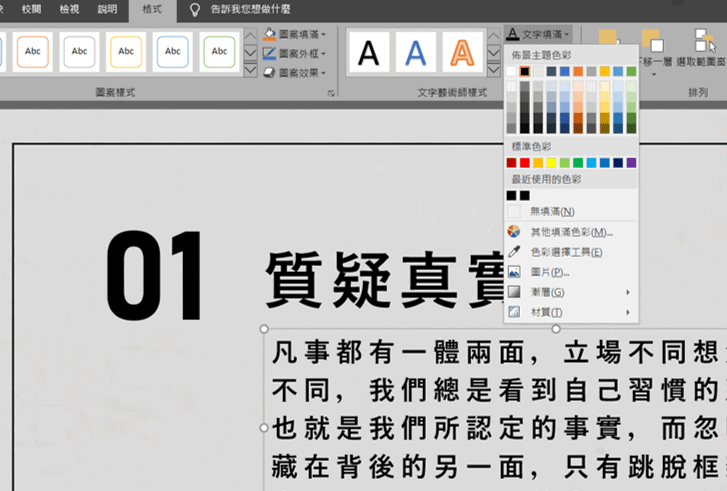Apply the blue-outlined Abc shape style
This screenshot has height=491, width=727.
172,51
